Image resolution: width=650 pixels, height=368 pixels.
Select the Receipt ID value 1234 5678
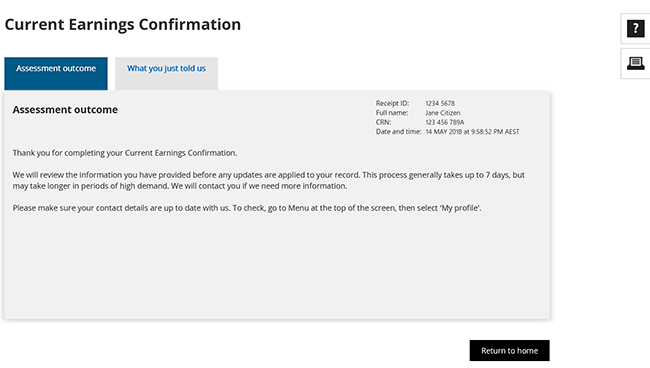440,103
